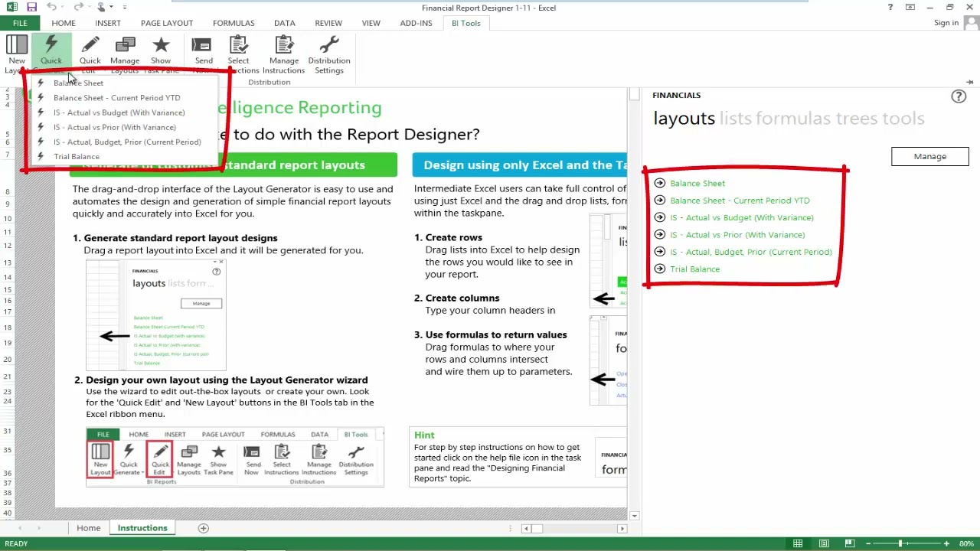Select the lists tab in task pane

pyautogui.click(x=735, y=119)
